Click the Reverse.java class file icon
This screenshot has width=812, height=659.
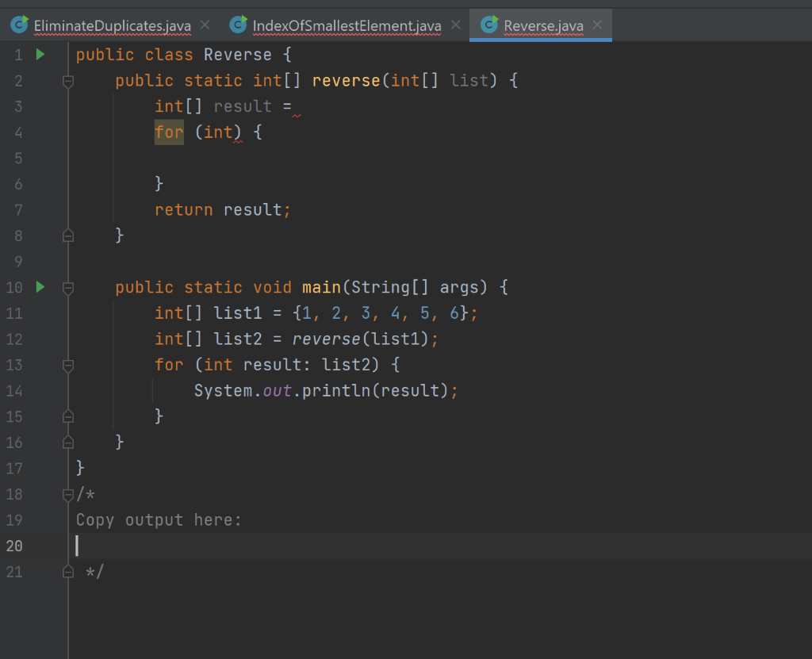tap(489, 25)
